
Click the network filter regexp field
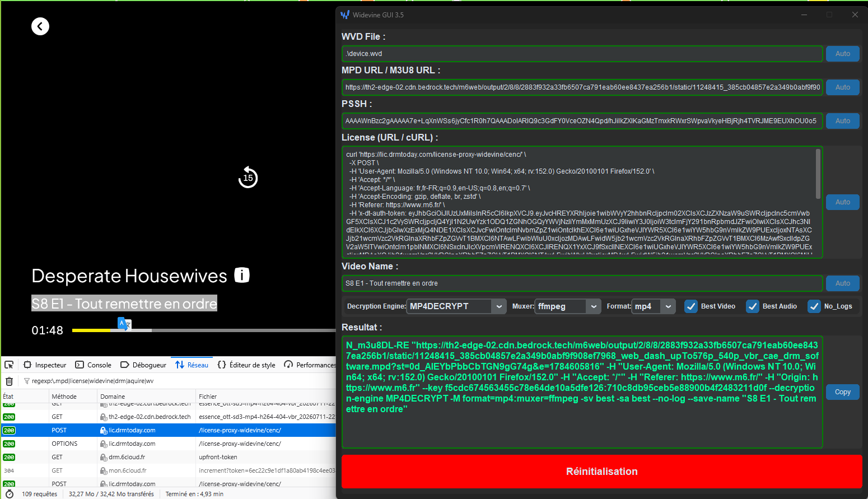(x=179, y=381)
